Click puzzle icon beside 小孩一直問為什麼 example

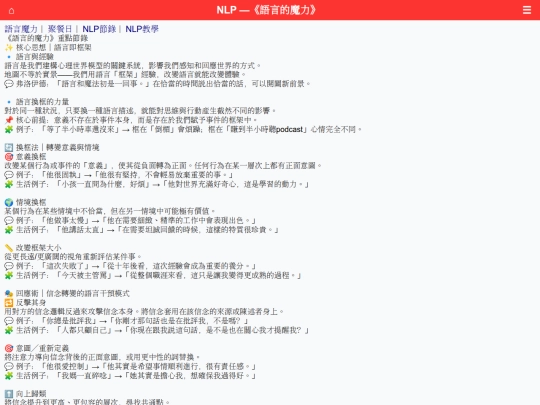pos(9,184)
